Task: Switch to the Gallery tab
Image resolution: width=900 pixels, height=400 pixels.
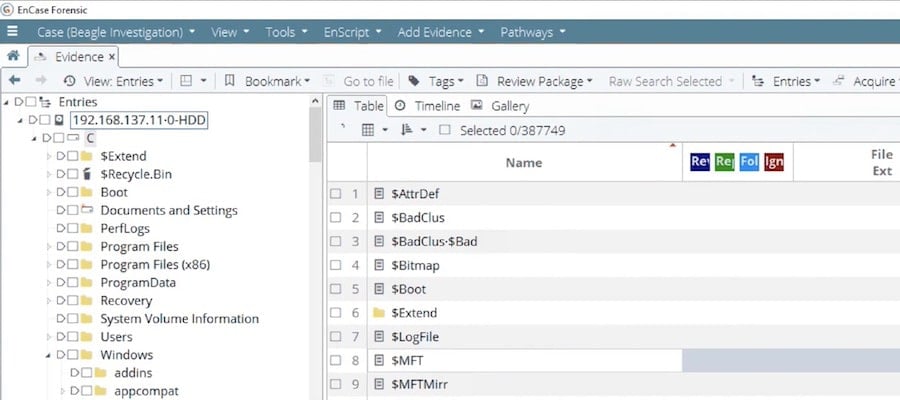Action: pyautogui.click(x=500, y=106)
